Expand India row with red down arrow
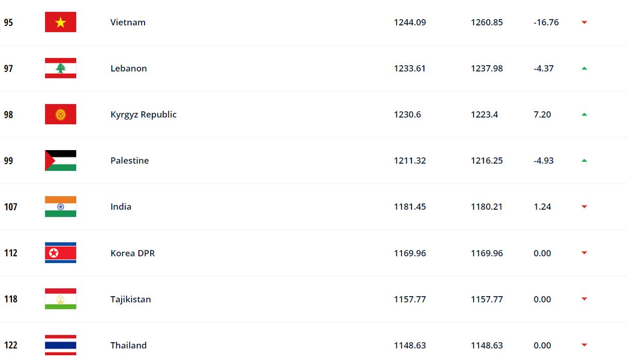 tap(584, 207)
